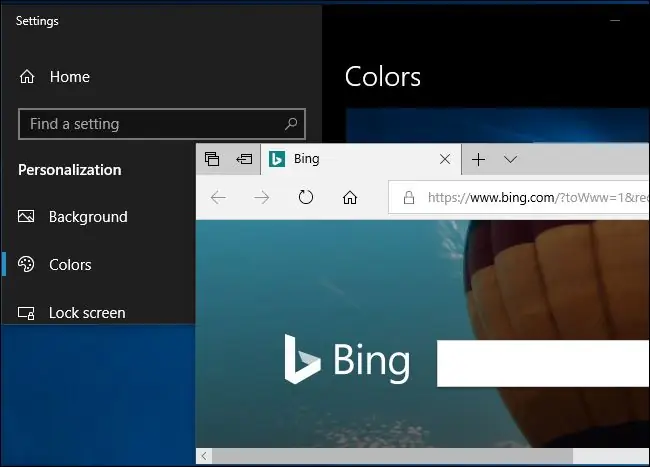Click the padlock site info icon
Image resolution: width=650 pixels, height=467 pixels.
coord(409,198)
